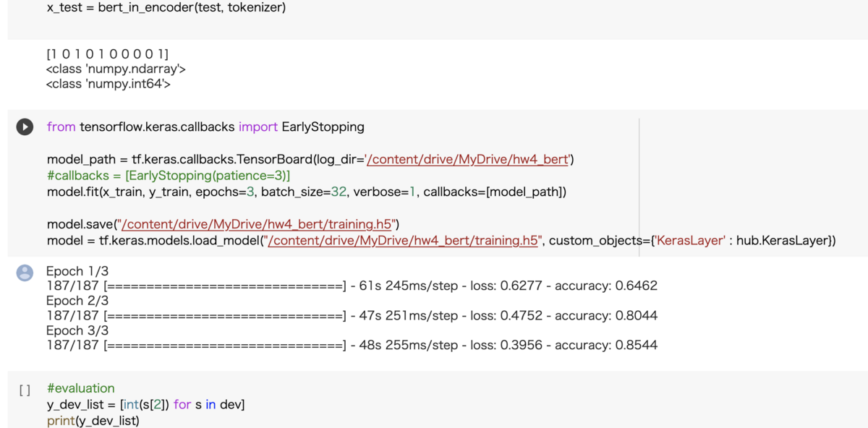868x428 pixels.
Task: Place cursor on the model.fit line
Action: click(x=307, y=192)
